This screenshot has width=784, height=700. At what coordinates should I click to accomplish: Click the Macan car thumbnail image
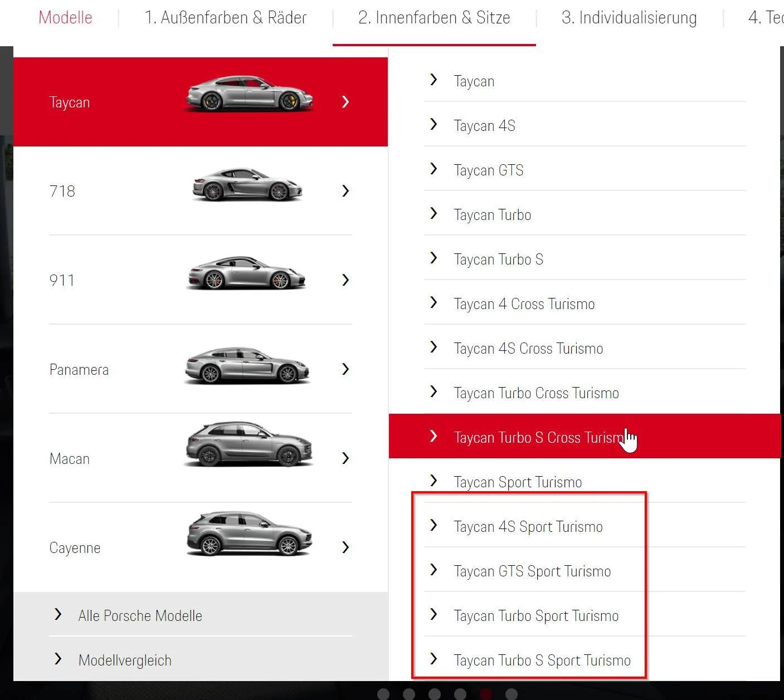pyautogui.click(x=249, y=444)
